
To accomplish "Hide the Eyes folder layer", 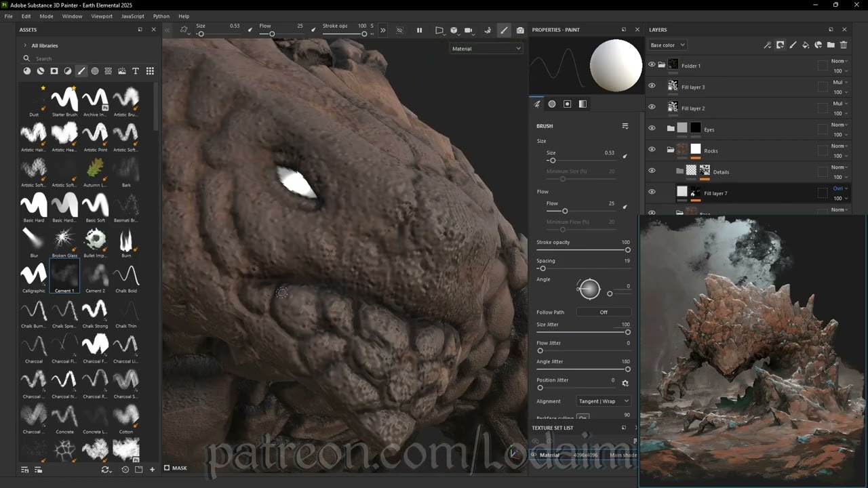I will tap(652, 128).
